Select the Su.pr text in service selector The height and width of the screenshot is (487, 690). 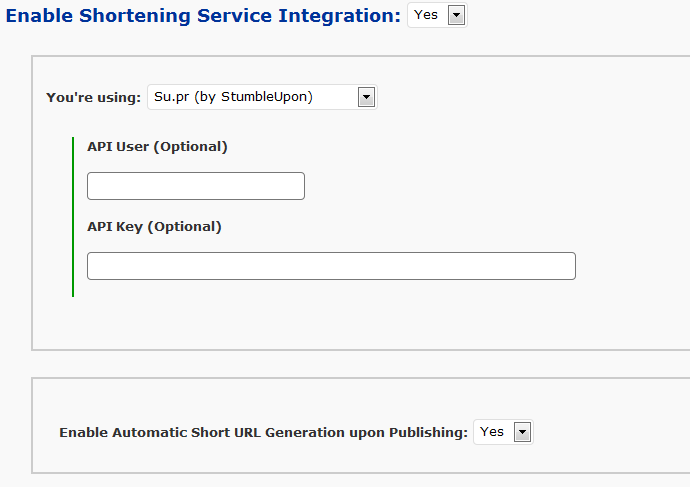pyautogui.click(x=172, y=97)
